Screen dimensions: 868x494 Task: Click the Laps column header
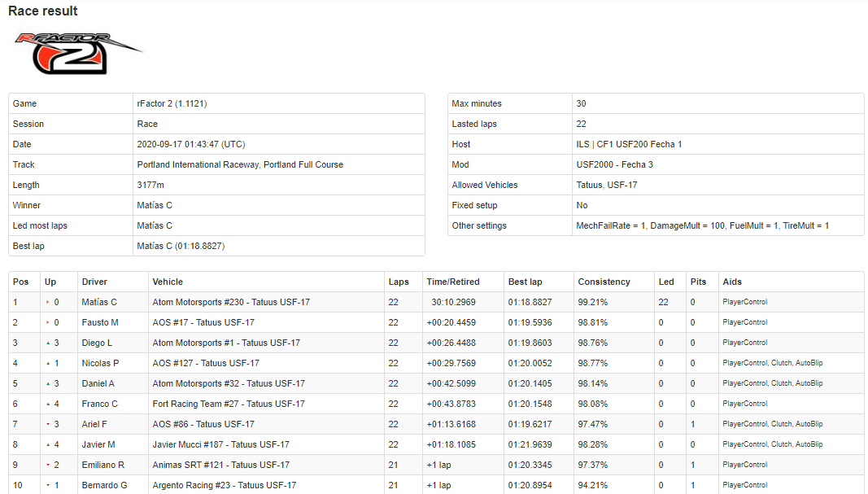(399, 282)
